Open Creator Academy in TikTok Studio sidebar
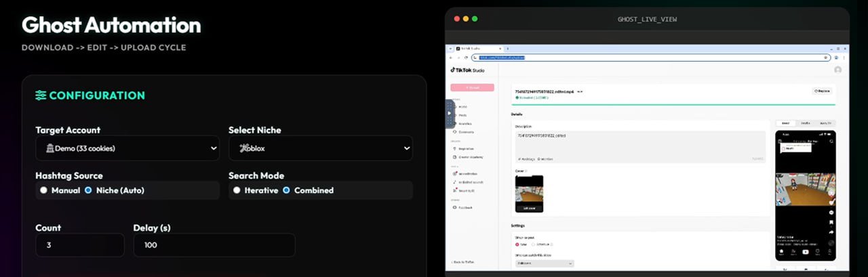Image resolution: width=868 pixels, height=277 pixels. point(468,156)
